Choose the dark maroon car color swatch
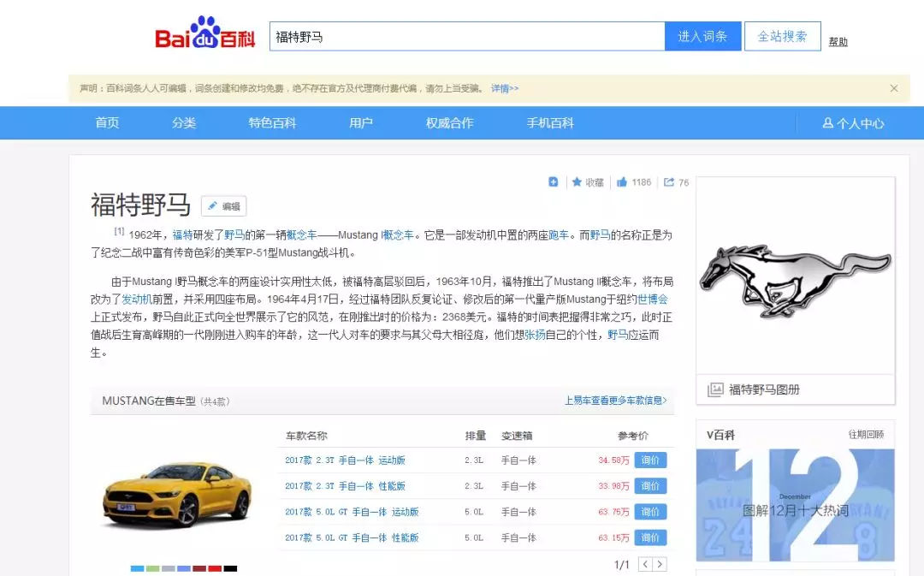Screen dimensions: 924x576 coord(199,568)
